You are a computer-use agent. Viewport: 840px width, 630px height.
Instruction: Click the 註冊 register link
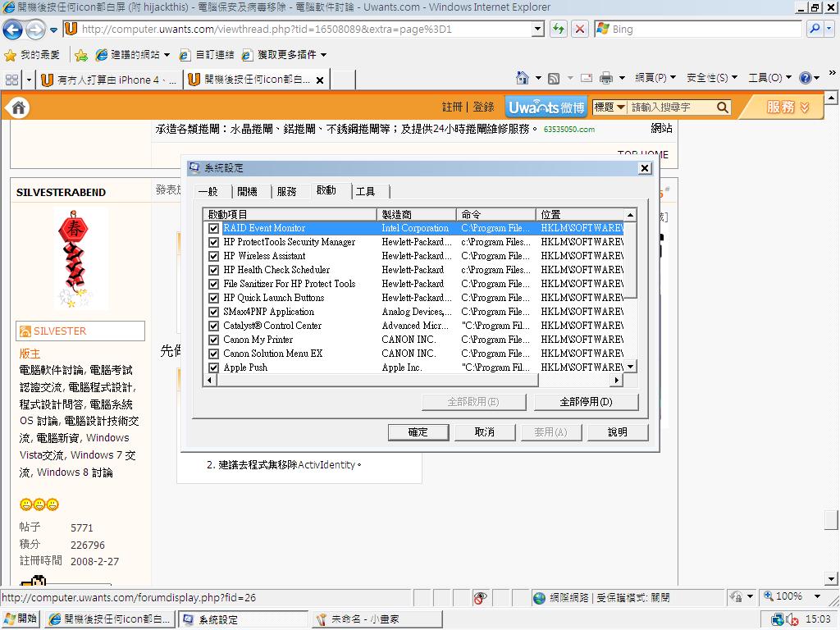point(452,107)
